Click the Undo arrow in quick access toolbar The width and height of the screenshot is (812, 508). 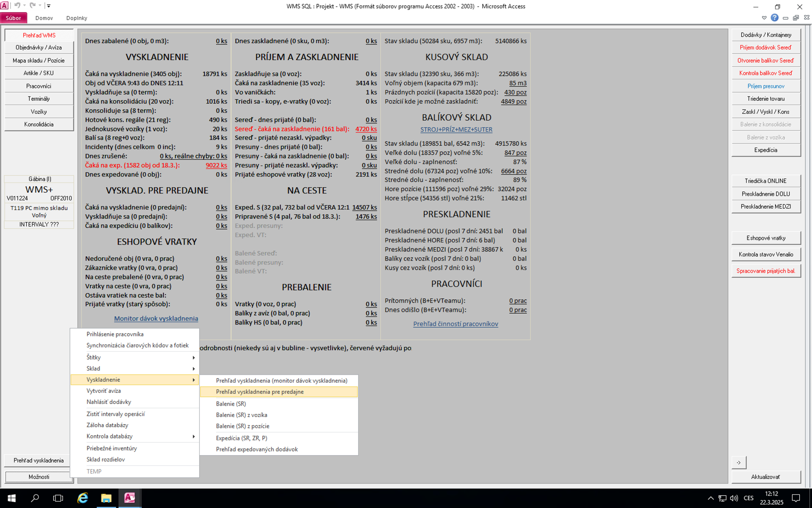[17, 6]
